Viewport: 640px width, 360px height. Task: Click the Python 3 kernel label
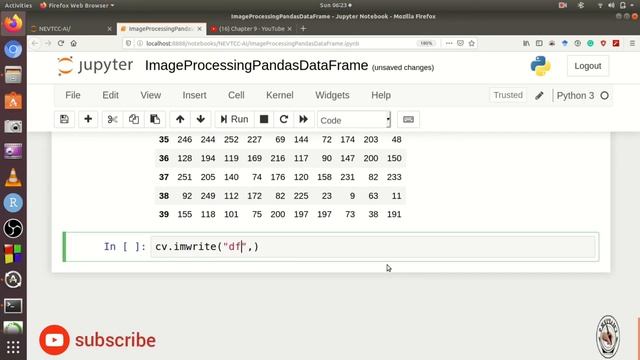575,96
